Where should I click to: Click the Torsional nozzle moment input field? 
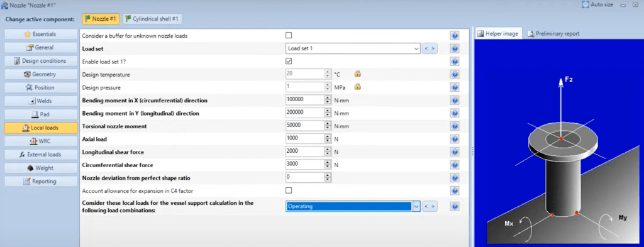point(305,126)
